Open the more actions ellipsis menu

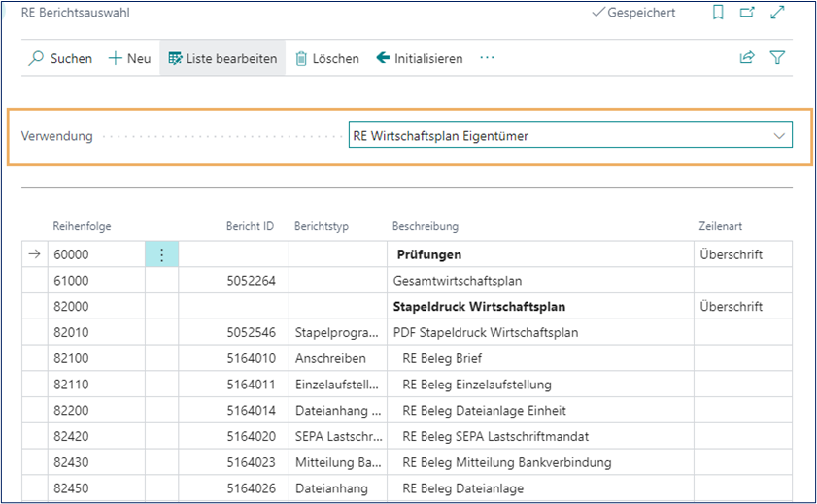[x=488, y=58]
